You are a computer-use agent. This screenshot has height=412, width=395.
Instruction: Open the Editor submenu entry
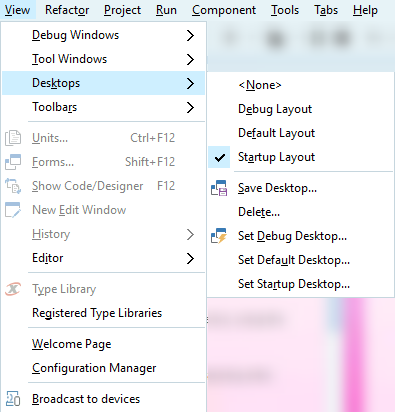(103, 258)
